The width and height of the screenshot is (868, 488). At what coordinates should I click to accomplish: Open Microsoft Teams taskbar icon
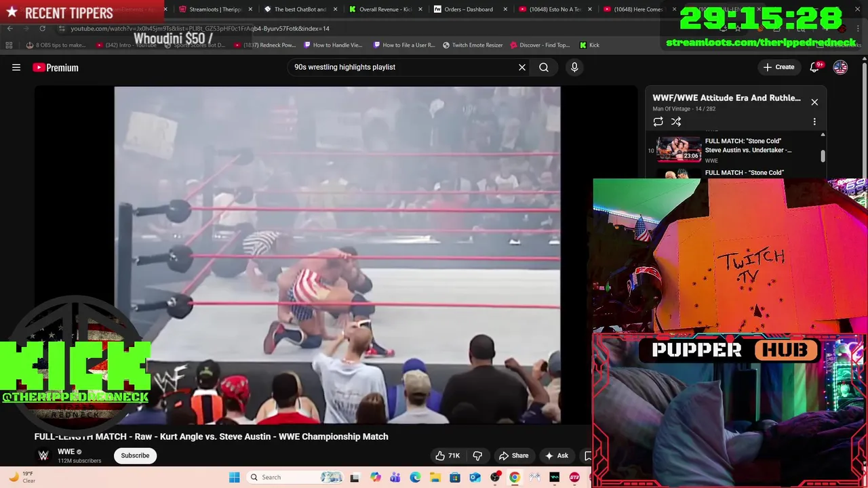pos(395,477)
